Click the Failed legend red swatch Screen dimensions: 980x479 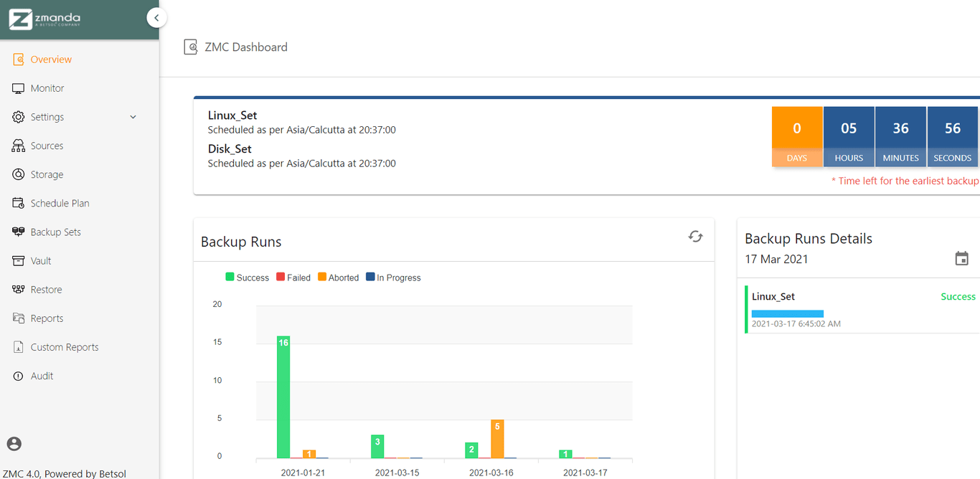point(281,277)
